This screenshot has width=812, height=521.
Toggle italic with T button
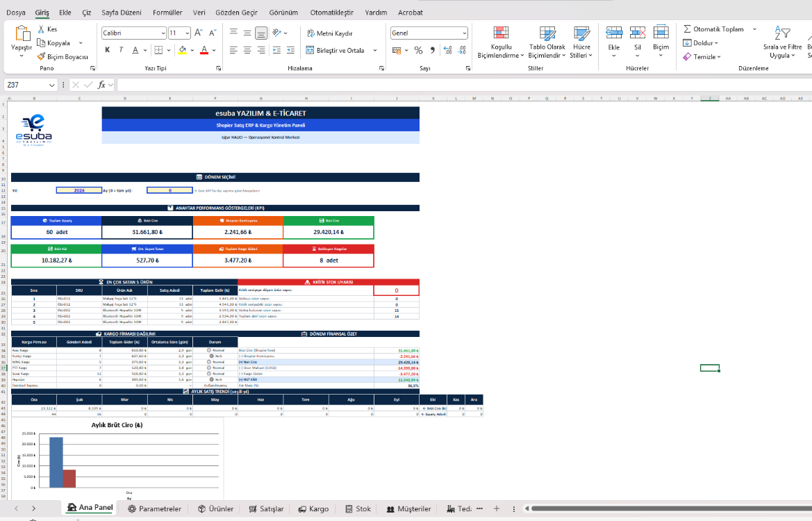point(121,50)
